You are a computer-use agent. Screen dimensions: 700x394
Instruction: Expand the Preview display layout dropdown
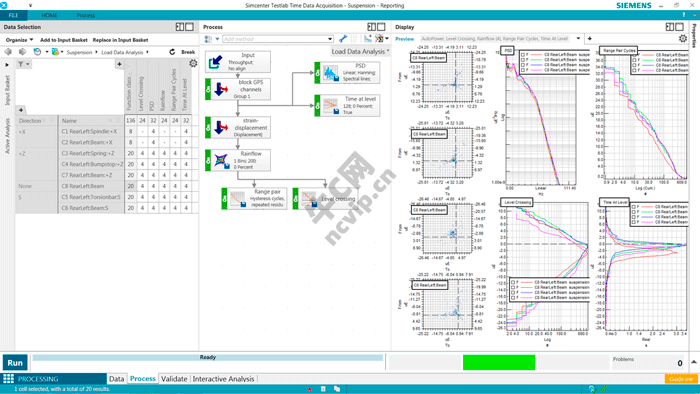click(578, 39)
